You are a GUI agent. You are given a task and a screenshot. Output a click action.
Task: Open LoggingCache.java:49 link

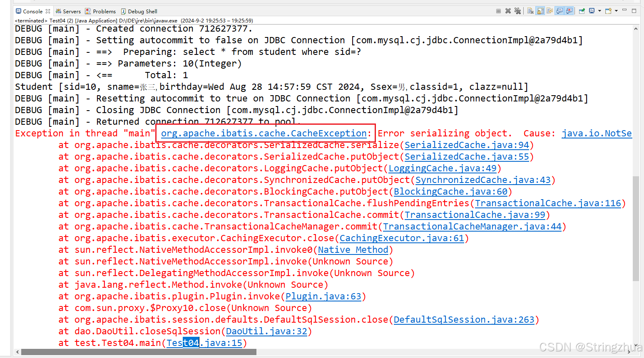[443, 168]
